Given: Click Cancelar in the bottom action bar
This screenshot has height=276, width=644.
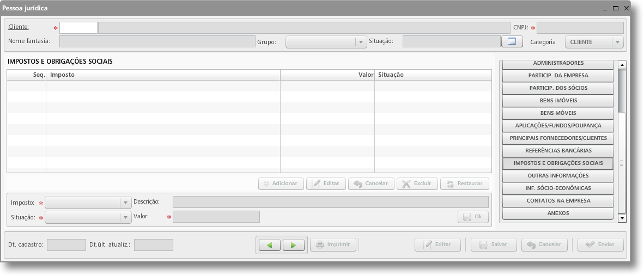Looking at the screenshot, I should (x=545, y=244).
